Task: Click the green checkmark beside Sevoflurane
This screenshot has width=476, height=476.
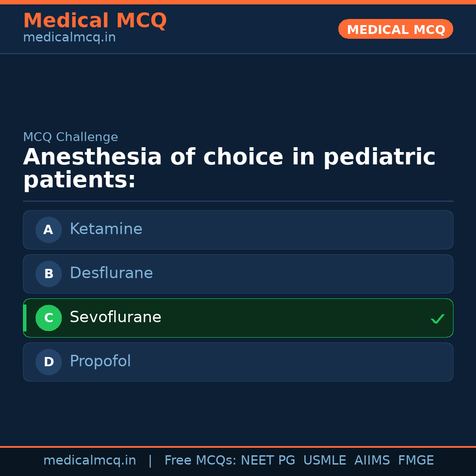Action: (x=437, y=319)
